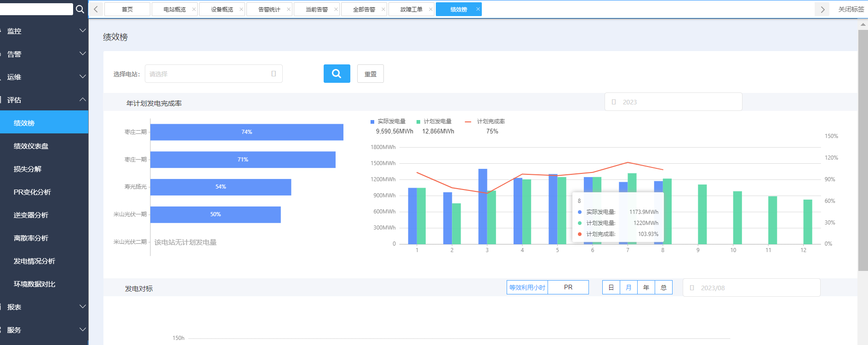868x345 pixels.
Task: Open 逆变器分析 in the sidebar
Action: coord(44,215)
